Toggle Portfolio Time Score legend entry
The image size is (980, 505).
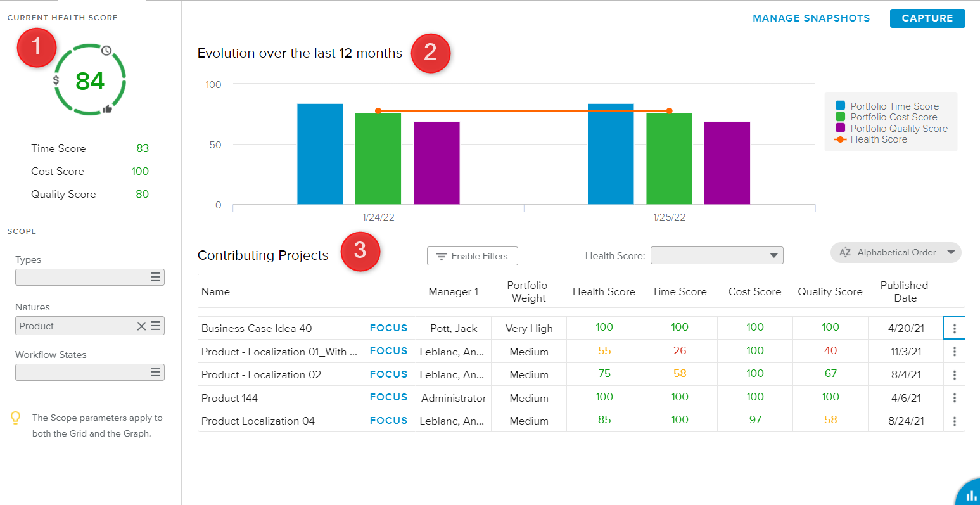pyautogui.click(x=894, y=106)
